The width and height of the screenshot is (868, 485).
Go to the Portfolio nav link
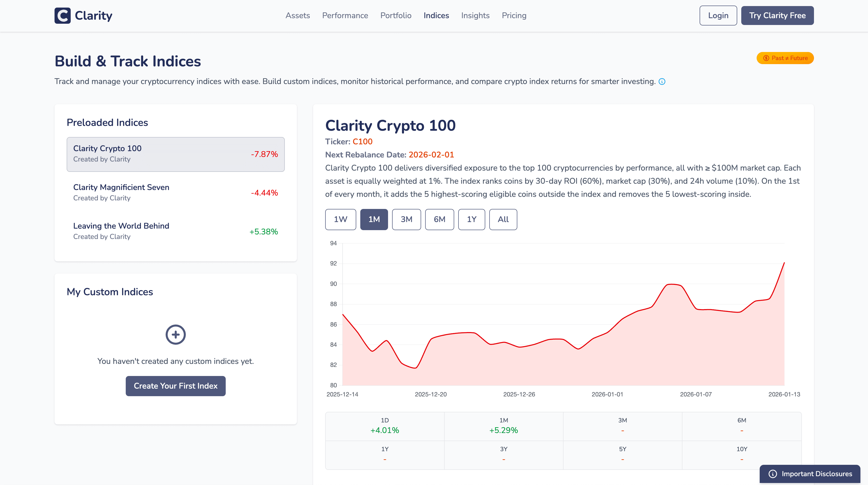396,15
